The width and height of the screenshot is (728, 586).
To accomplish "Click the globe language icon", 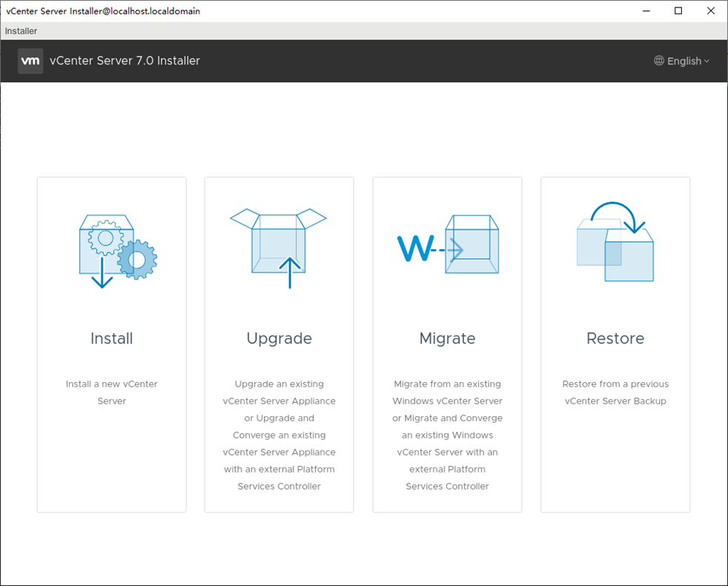I will pyautogui.click(x=658, y=61).
